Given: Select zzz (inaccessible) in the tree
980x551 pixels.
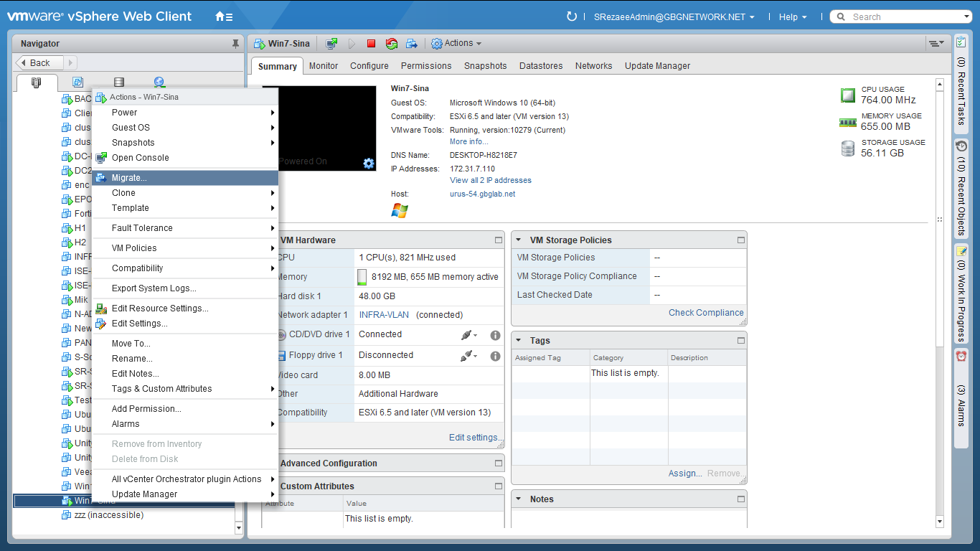Looking at the screenshot, I should pos(109,515).
